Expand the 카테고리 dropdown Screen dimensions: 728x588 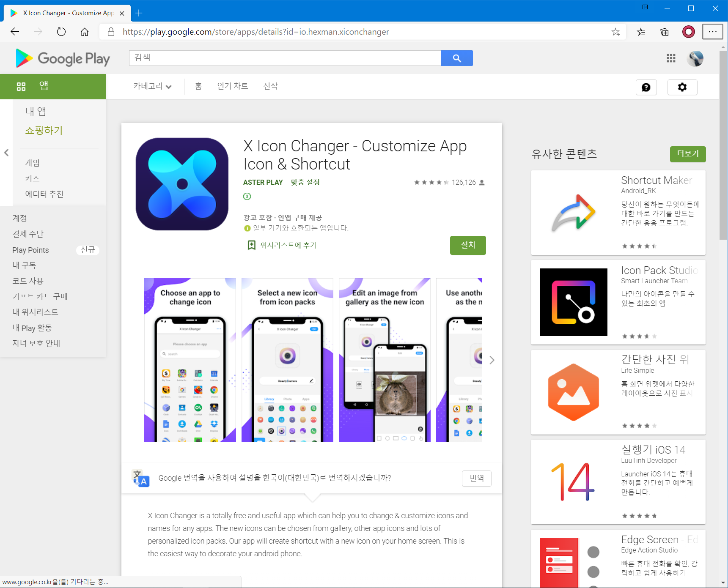[153, 86]
